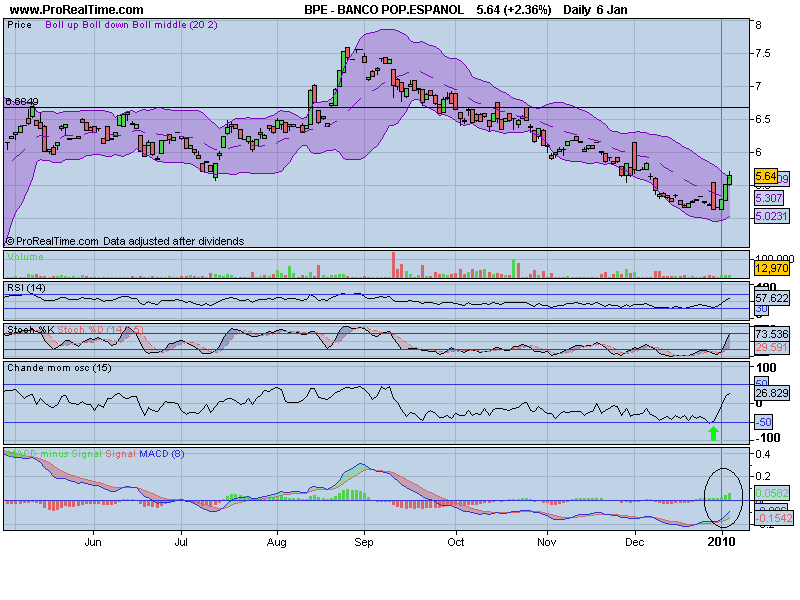800x600 pixels.
Task: Click the 6.6649 horizontal line label
Action: (22, 101)
